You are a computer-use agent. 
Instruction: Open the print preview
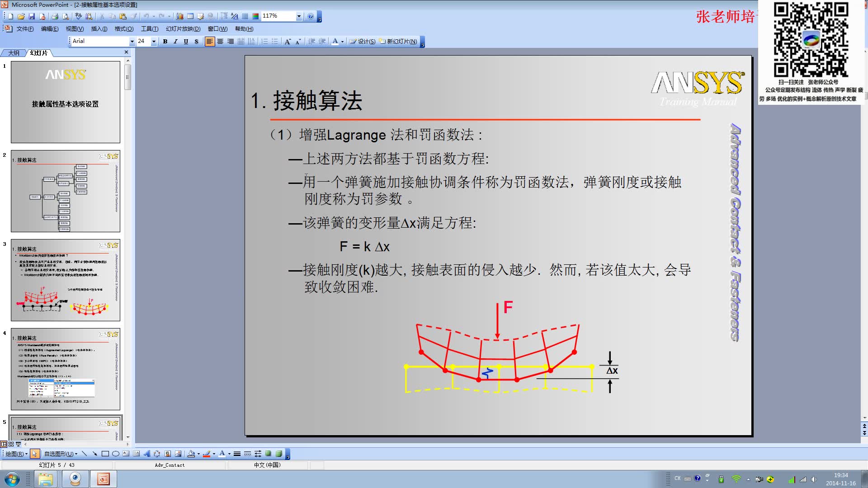(66, 17)
